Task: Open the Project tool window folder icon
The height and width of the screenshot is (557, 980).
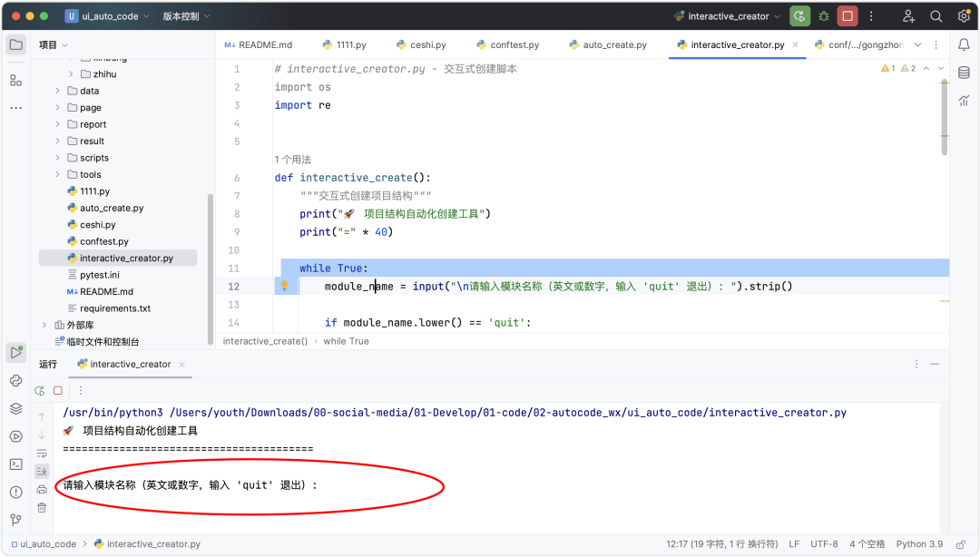Action: (x=15, y=44)
